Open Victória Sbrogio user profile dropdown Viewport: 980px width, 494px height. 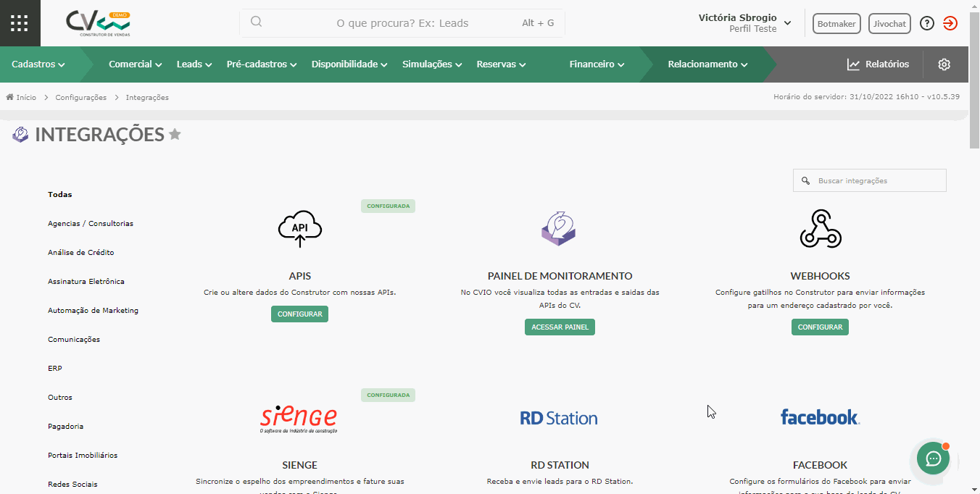pos(744,23)
